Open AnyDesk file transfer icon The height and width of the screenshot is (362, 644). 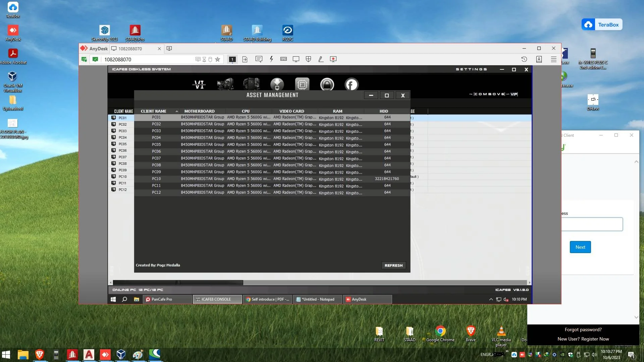[x=245, y=59]
